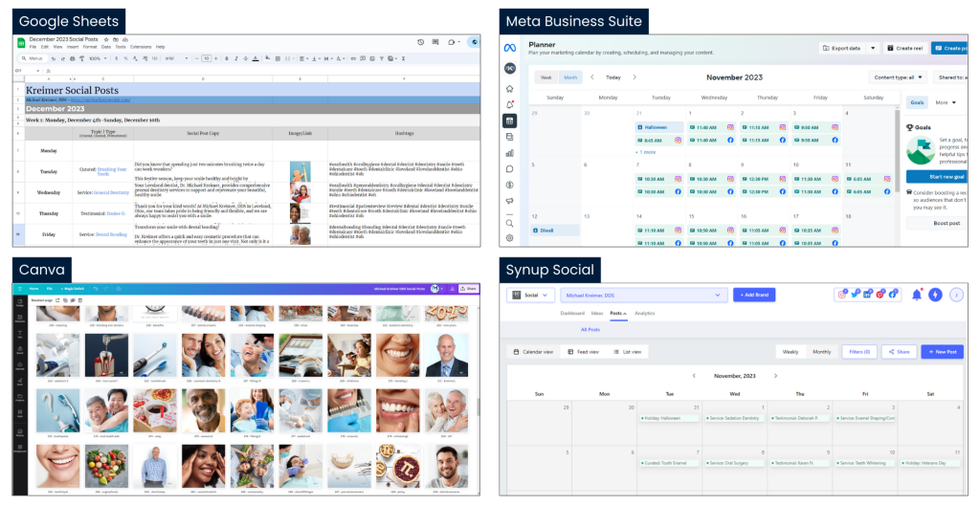The height and width of the screenshot is (506, 980).
Task: Click the Synup lightning bolt icon
Action: pos(935,295)
